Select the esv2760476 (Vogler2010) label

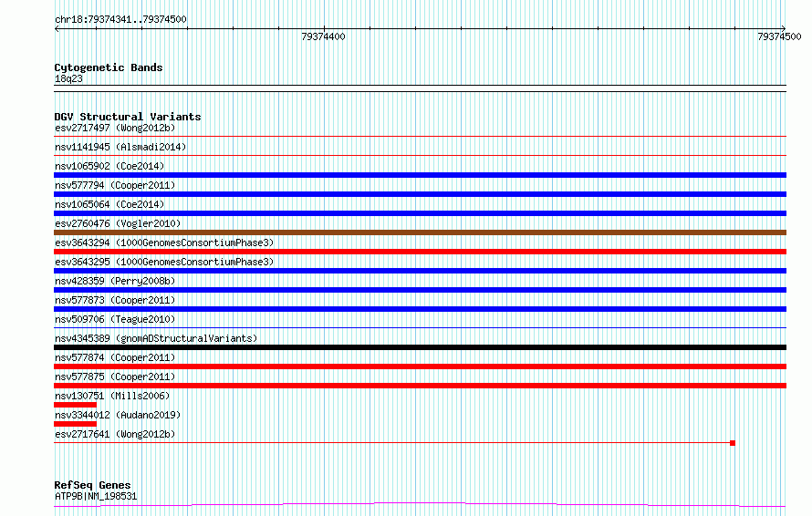(x=118, y=223)
